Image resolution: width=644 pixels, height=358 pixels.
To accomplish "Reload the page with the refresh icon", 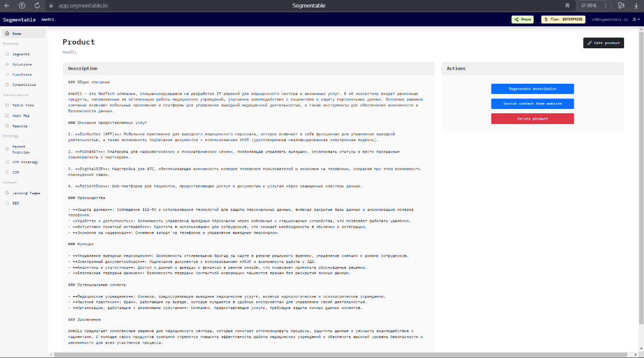I will click(x=37, y=6).
